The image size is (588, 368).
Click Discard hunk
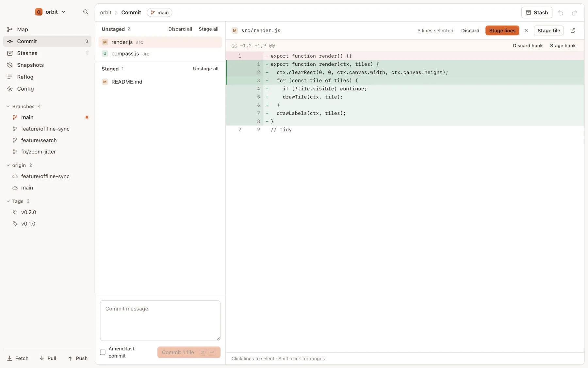tap(528, 45)
